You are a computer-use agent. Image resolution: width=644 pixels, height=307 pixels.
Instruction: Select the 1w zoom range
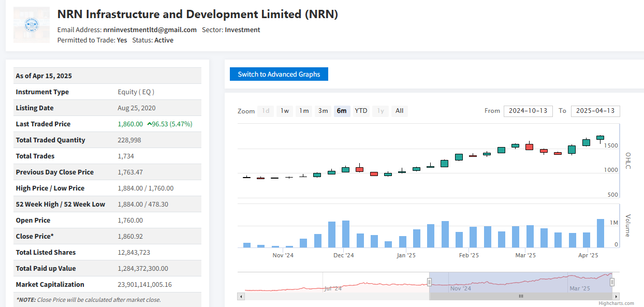pyautogui.click(x=285, y=111)
